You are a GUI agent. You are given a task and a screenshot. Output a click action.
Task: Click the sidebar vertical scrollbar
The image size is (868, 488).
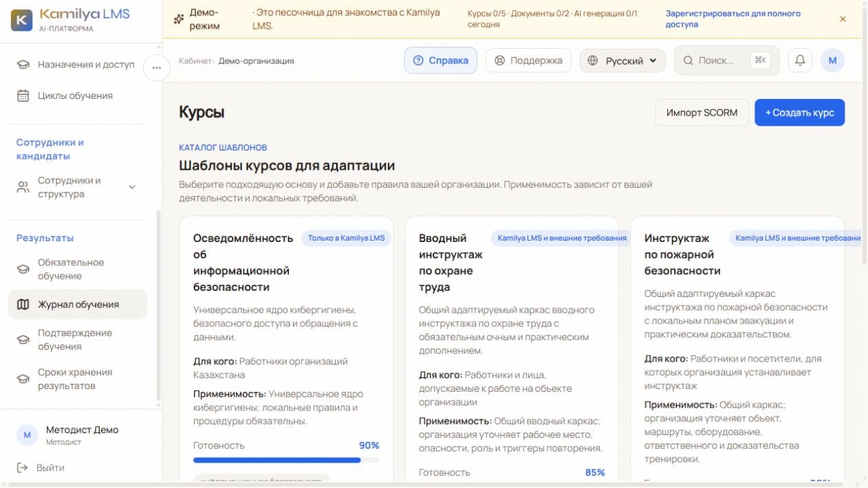[x=159, y=306]
